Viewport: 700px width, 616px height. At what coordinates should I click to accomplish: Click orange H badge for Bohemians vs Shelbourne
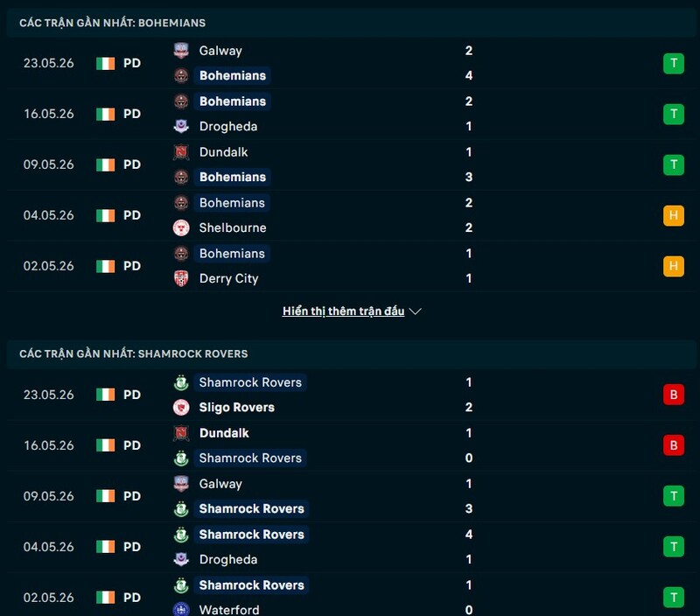(x=674, y=215)
